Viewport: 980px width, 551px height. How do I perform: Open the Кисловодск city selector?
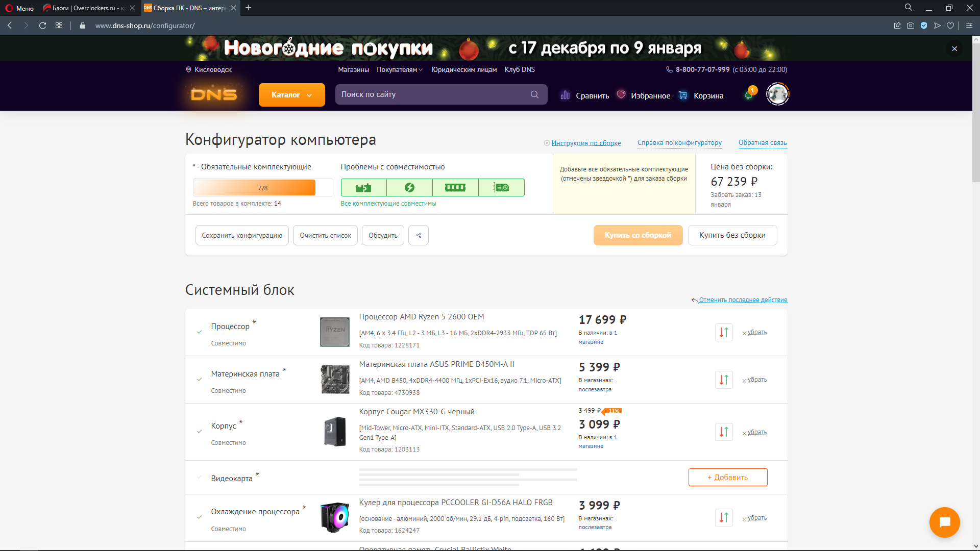click(x=209, y=70)
